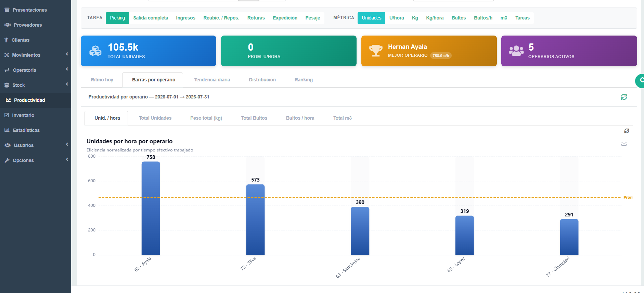
Task: Switch the metric to Kg
Action: pyautogui.click(x=415, y=18)
